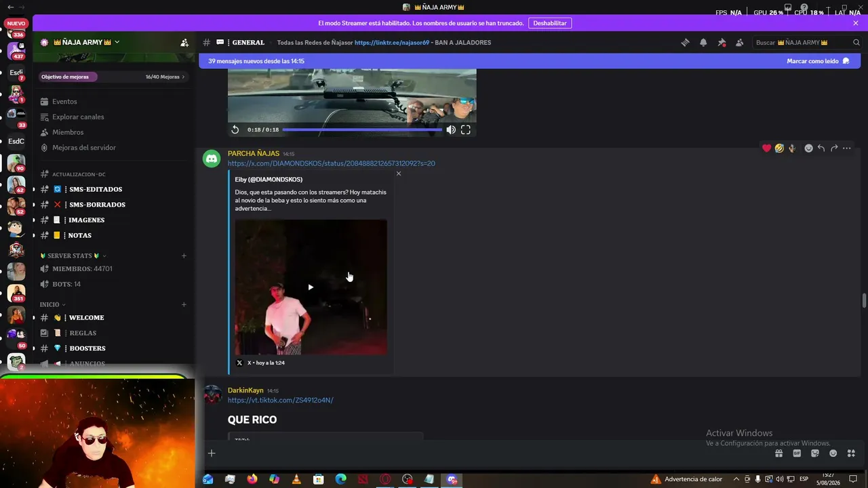The height and width of the screenshot is (488, 868).
Task: Open DarkinKayn's user profile avatar
Action: click(x=212, y=394)
